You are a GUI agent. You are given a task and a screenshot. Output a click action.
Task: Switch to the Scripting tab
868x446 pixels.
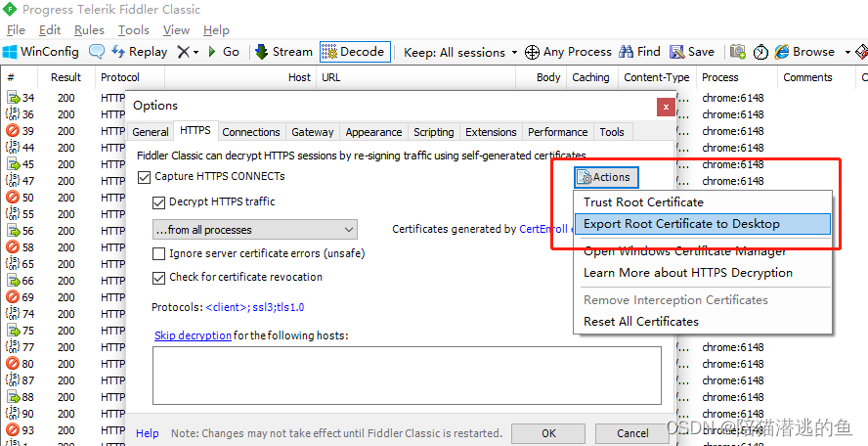pos(433,132)
